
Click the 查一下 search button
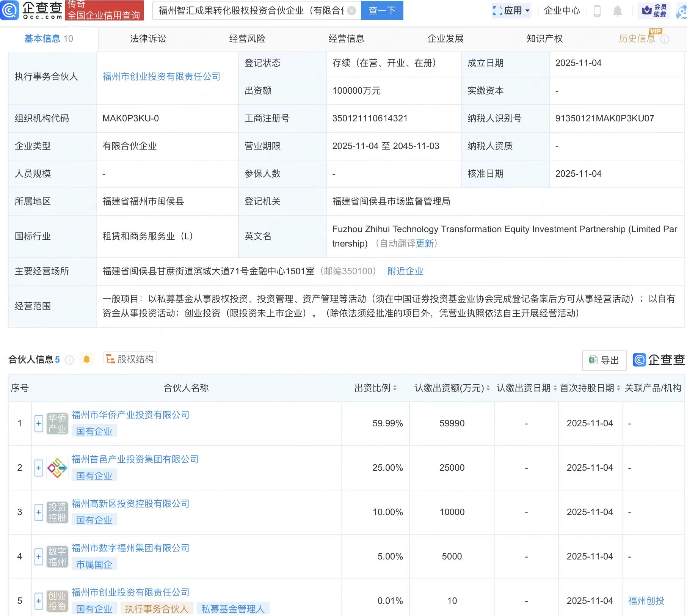pyautogui.click(x=381, y=11)
